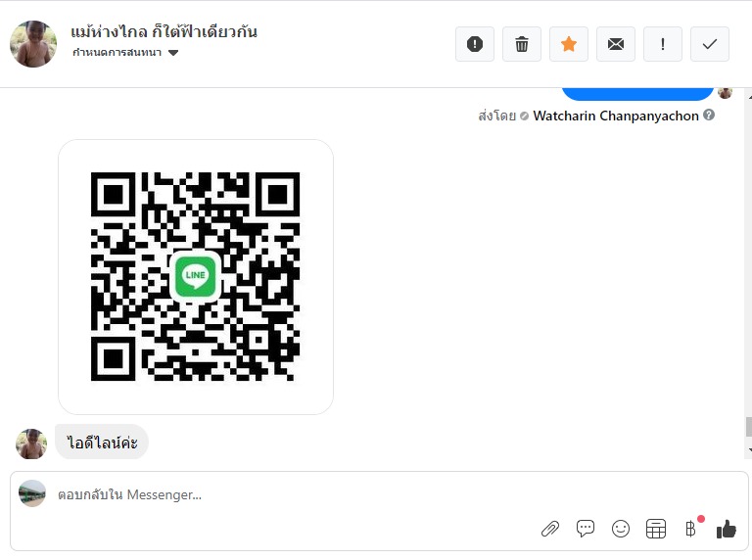
Task: Open the contact name แม้ห่างไกล ก็ใต้ฟ้าเดียวกัน
Action: point(164,31)
